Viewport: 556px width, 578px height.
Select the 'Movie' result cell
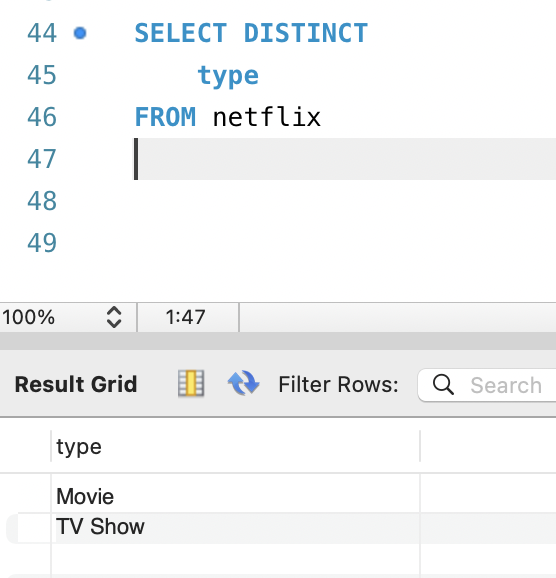tap(235, 496)
